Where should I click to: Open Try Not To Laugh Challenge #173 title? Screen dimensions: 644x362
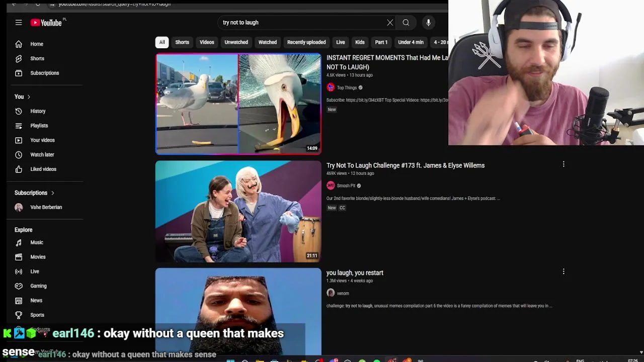pos(406,165)
